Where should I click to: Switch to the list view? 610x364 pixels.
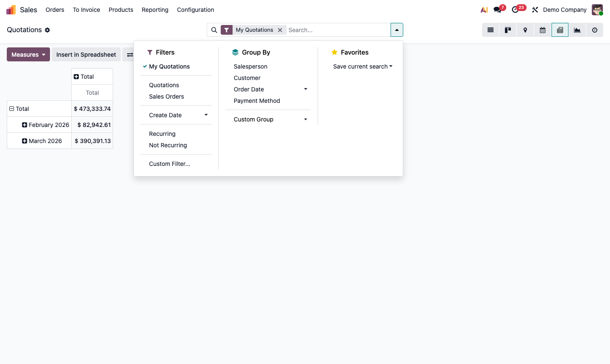pyautogui.click(x=490, y=30)
